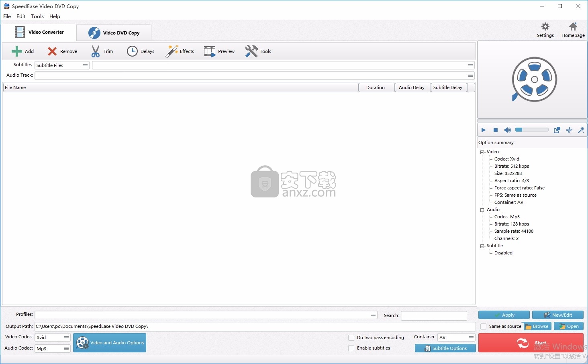Tick the Enable subtitles checkbox
The image size is (588, 364).
tap(351, 348)
